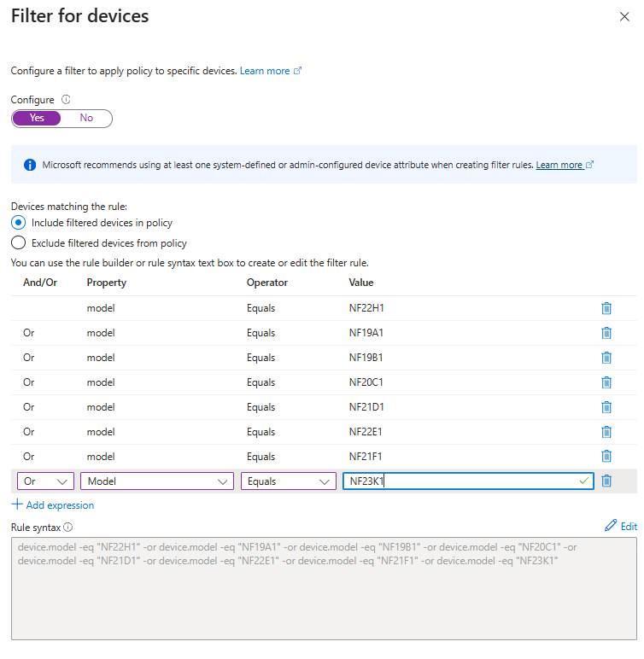Expand the Model property dropdown
Viewport: 644px width, 659px height.
[157, 481]
